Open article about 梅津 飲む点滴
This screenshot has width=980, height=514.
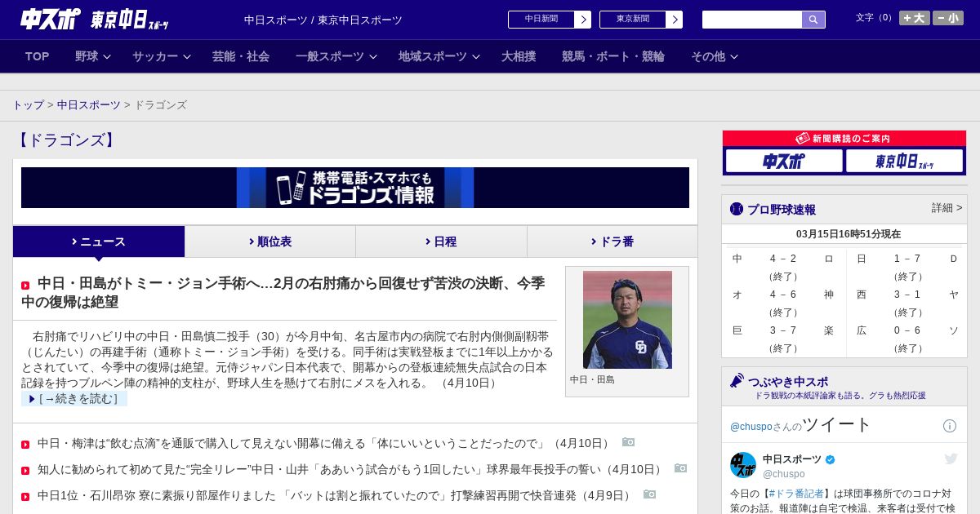pyautogui.click(x=326, y=443)
